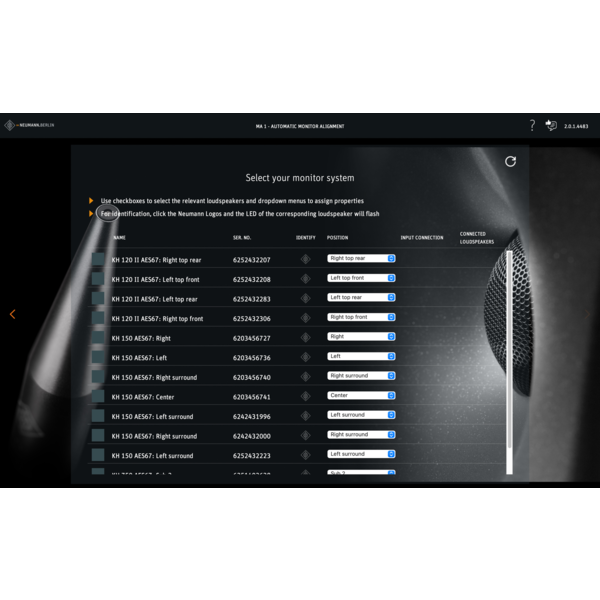The image size is (600, 600).
Task: Click serial number 6203456727
Action: click(x=251, y=338)
